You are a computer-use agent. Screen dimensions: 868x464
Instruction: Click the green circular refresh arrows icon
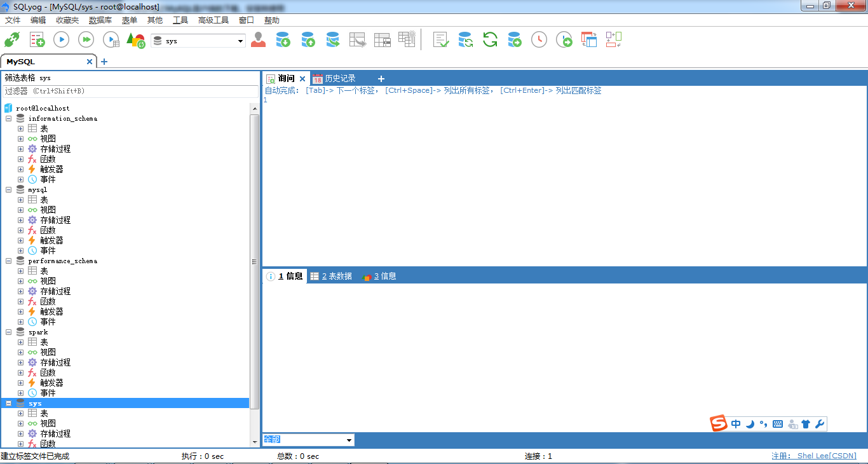pos(490,40)
